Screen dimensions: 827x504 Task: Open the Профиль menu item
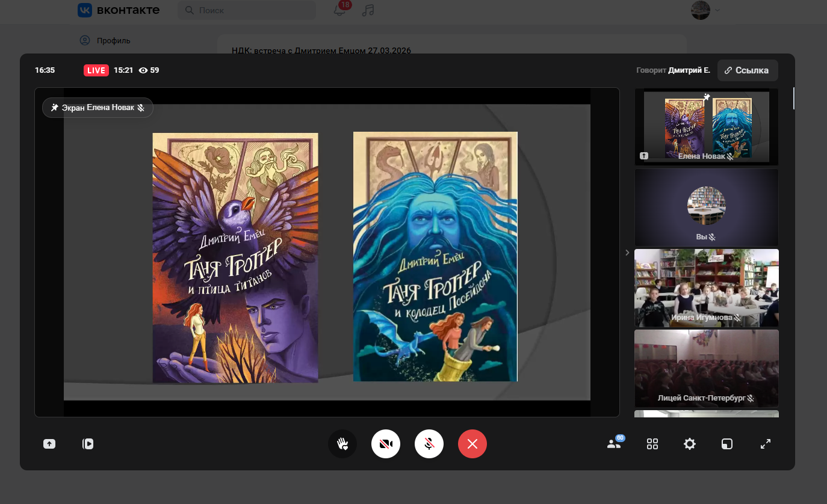(x=113, y=41)
